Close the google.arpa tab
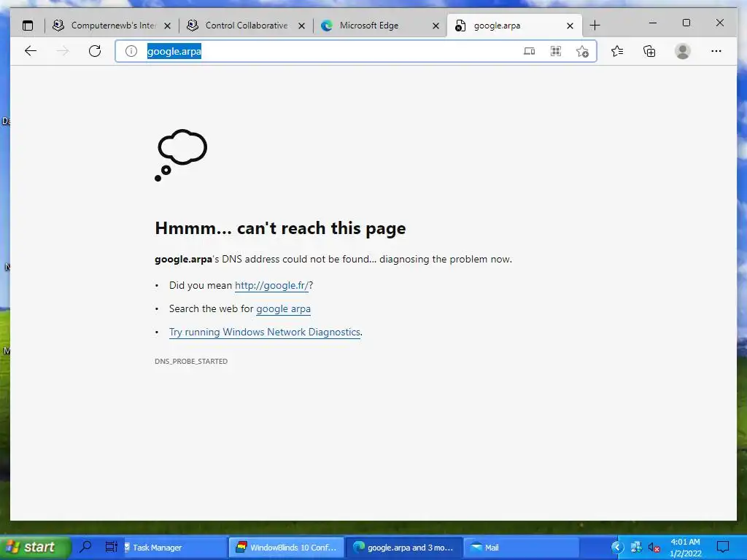The width and height of the screenshot is (747, 560). (x=570, y=26)
